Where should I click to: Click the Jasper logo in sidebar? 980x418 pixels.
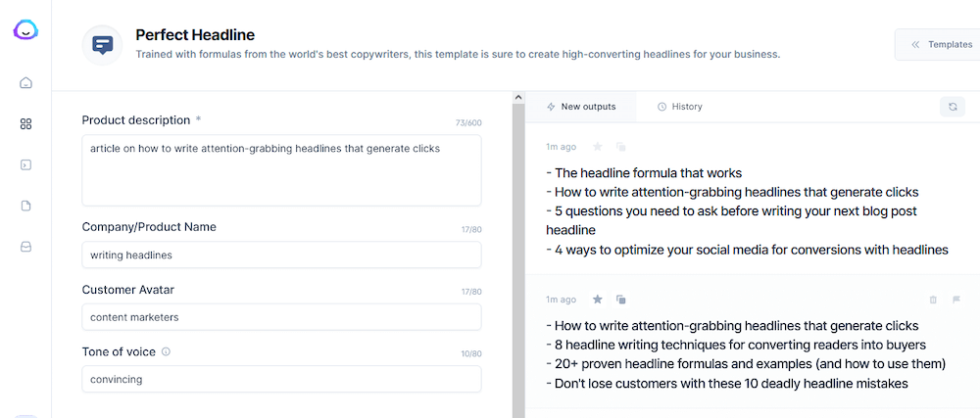pyautogui.click(x=25, y=31)
